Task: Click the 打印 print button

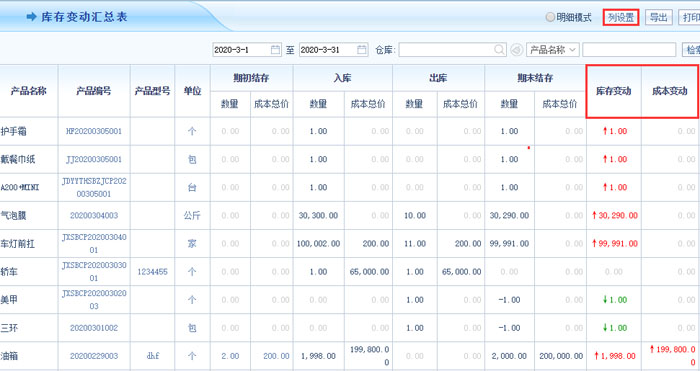Action: pos(689,17)
